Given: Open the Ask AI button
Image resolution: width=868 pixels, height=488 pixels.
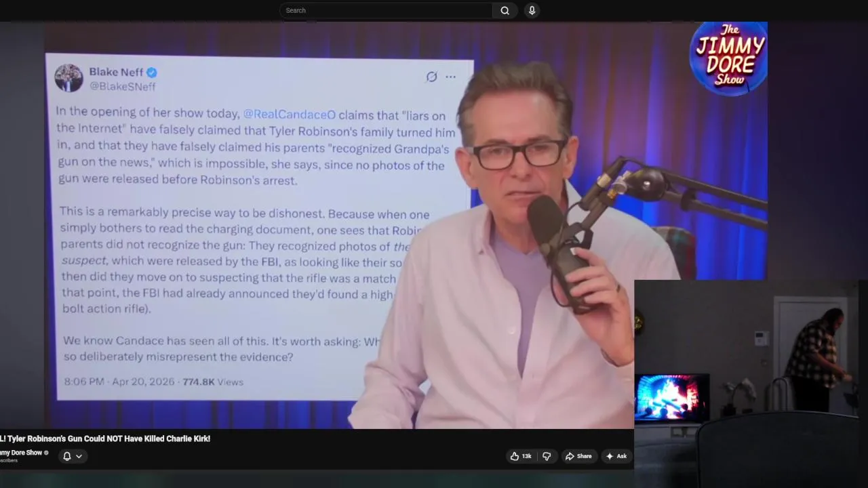Looking at the screenshot, I should pos(616,456).
